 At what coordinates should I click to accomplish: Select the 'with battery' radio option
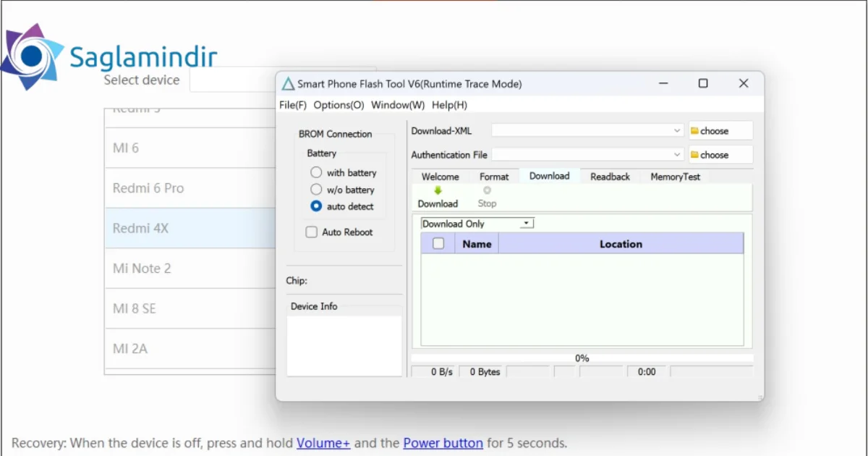[x=316, y=172]
